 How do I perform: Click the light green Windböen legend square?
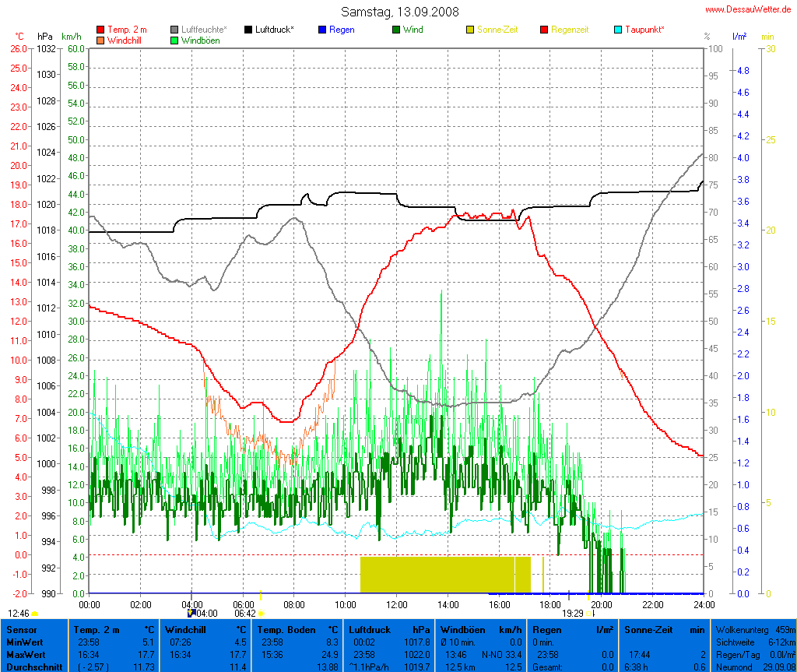click(x=175, y=40)
